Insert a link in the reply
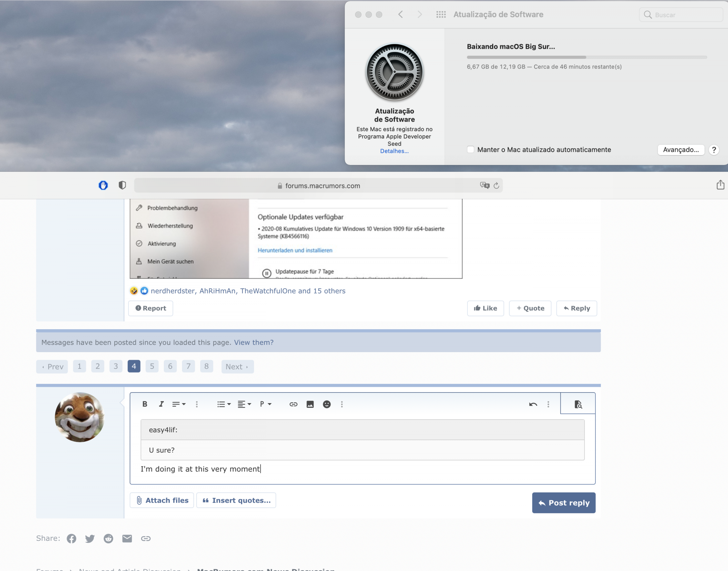 pos(293,404)
